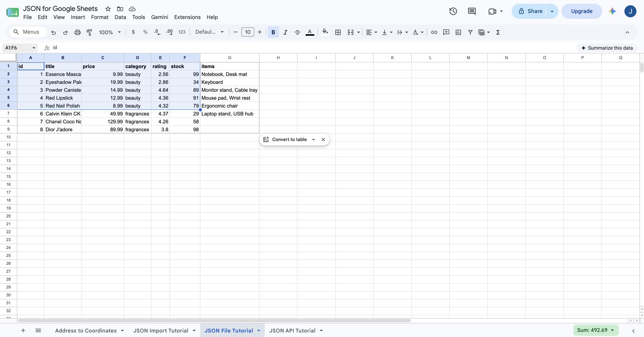Open text wrapping dropdown
The width and height of the screenshot is (644, 337).
[403, 32]
